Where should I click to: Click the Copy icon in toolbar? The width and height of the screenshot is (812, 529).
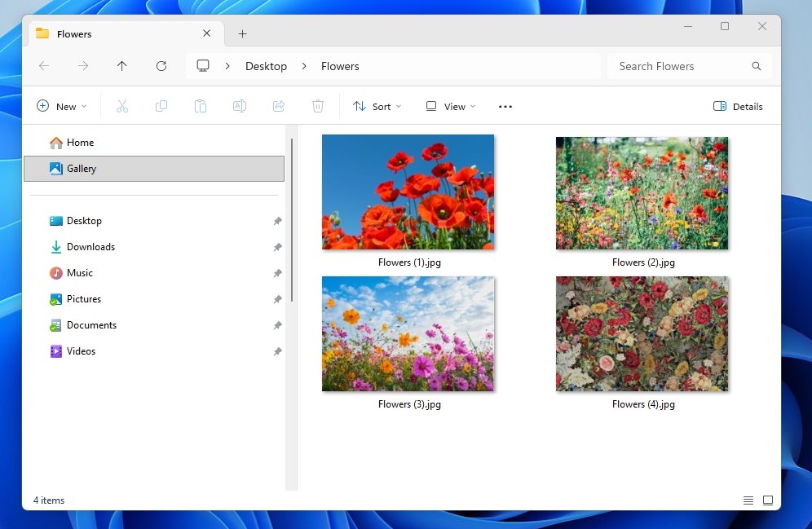tap(161, 106)
